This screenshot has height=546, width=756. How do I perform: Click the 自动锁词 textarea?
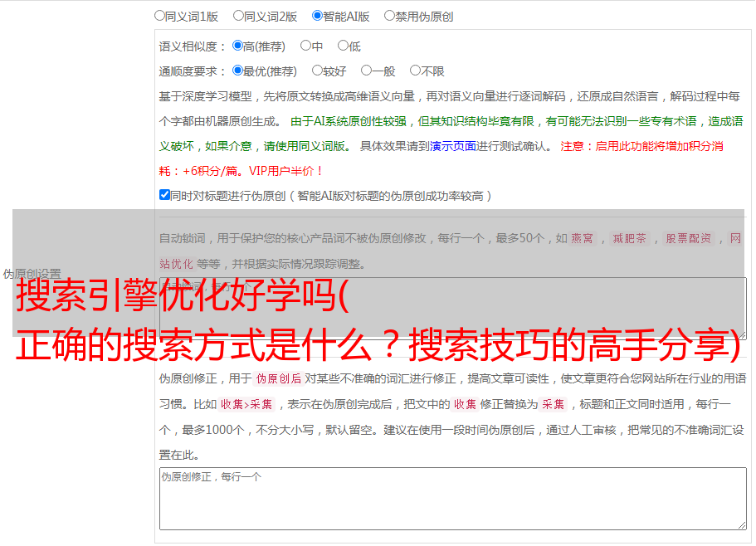tap(453, 309)
